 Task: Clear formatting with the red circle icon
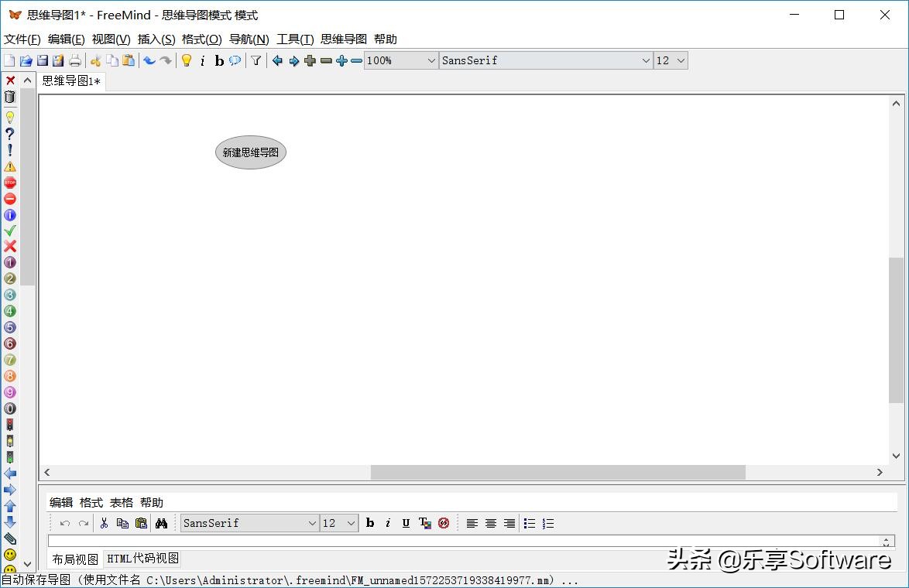click(444, 524)
